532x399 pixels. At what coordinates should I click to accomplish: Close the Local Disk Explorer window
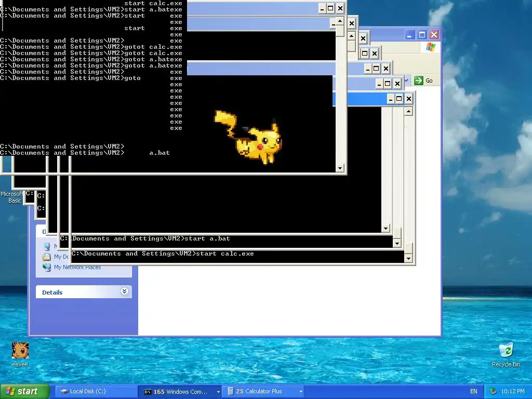[x=434, y=35]
